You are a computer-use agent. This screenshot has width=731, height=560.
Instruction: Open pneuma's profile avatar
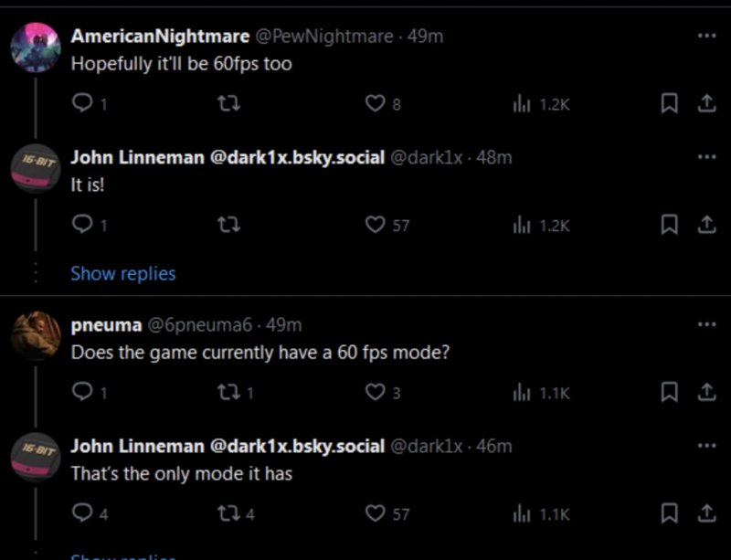coord(36,335)
